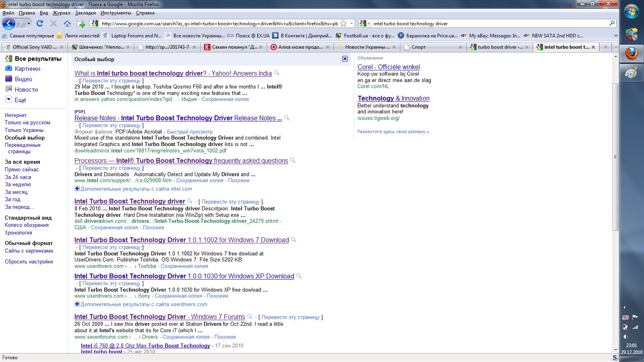Viewport: 644px width, 362px height.
Task: Click the Stop loading icon
Action: click(x=53, y=23)
